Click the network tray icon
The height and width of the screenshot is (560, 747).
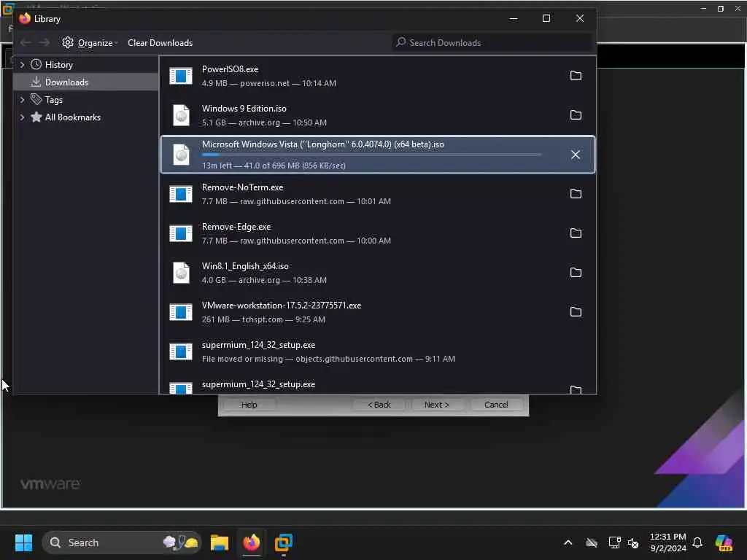pos(614,542)
